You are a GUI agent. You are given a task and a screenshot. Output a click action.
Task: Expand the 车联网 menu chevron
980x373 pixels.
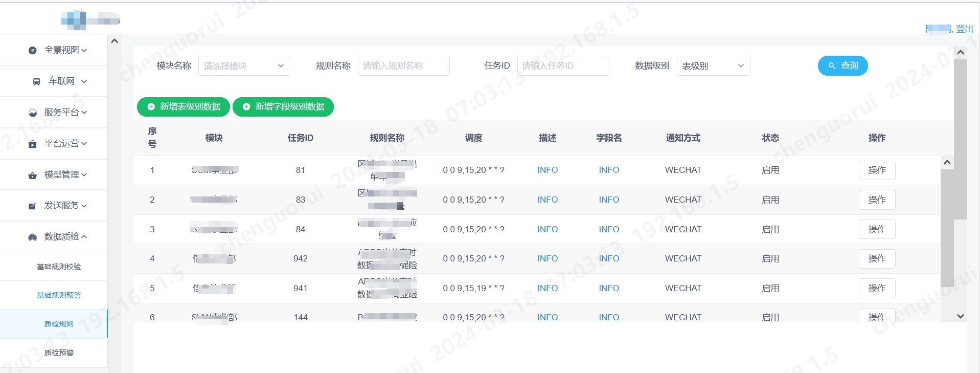(84, 81)
